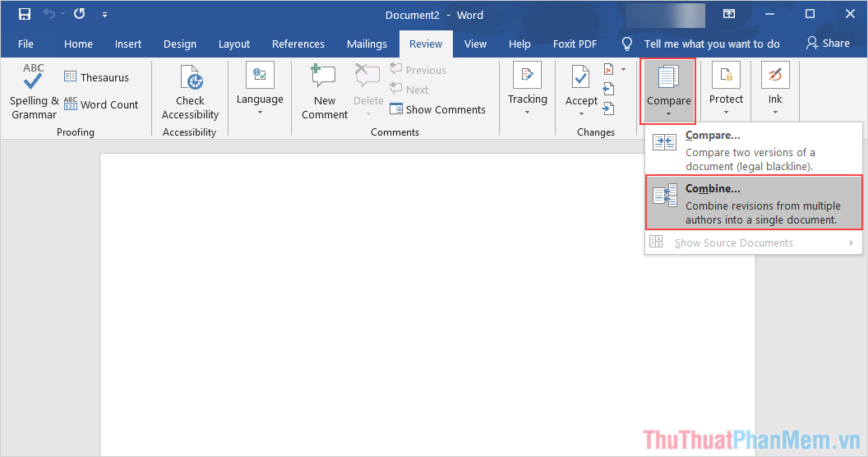Open the Language dropdown
Viewport: 868px width, 457px height.
pyautogui.click(x=260, y=90)
